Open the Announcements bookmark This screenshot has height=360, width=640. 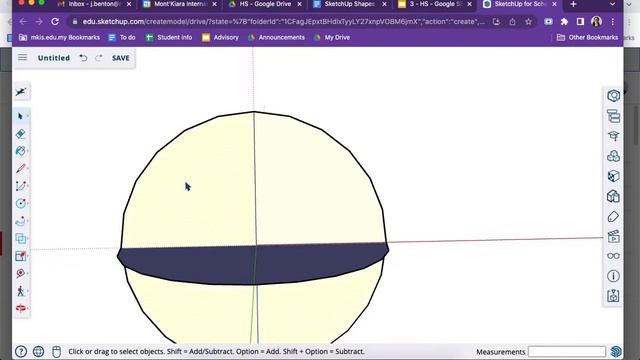pyautogui.click(x=276, y=38)
